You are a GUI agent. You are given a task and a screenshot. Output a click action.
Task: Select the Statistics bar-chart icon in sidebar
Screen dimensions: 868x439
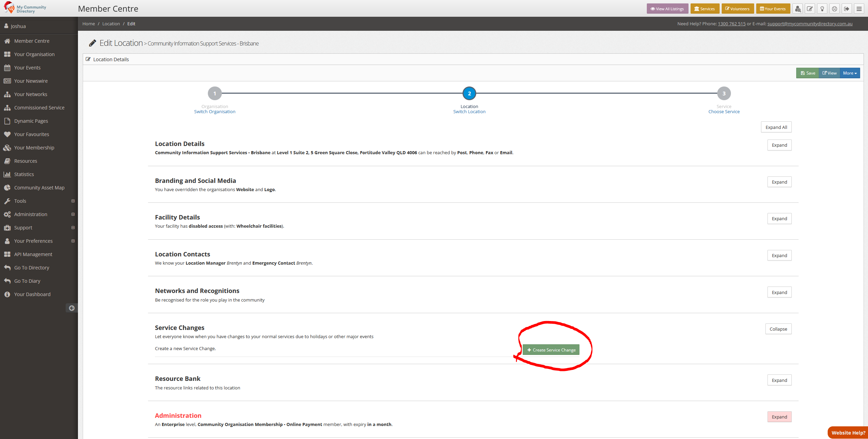pyautogui.click(x=8, y=174)
